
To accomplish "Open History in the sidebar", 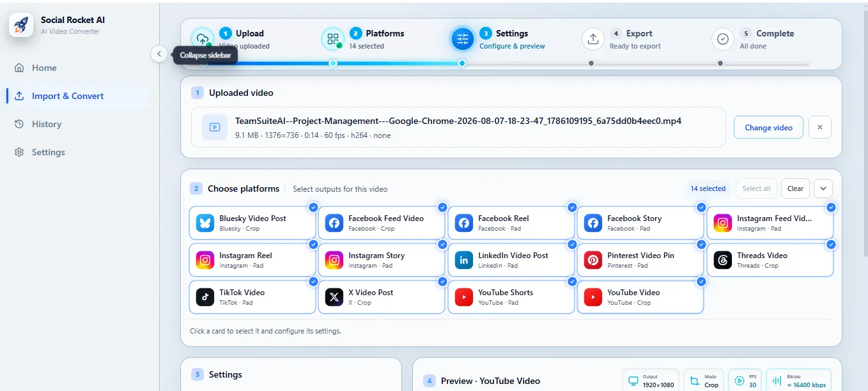I will (77, 124).
